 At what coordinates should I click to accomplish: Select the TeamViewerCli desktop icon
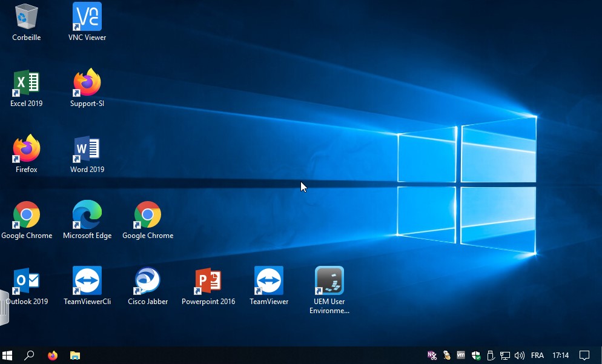[87, 282]
